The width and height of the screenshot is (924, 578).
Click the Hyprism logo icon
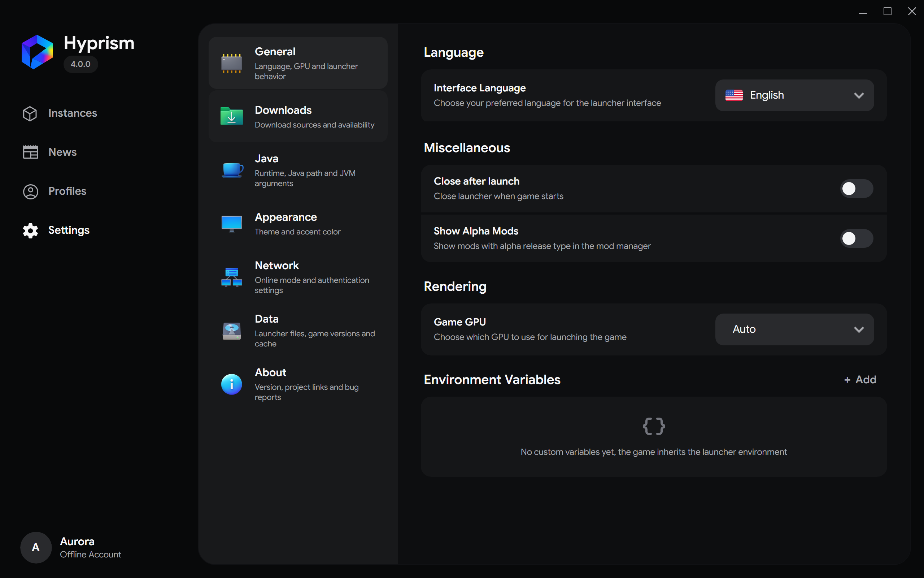(37, 52)
